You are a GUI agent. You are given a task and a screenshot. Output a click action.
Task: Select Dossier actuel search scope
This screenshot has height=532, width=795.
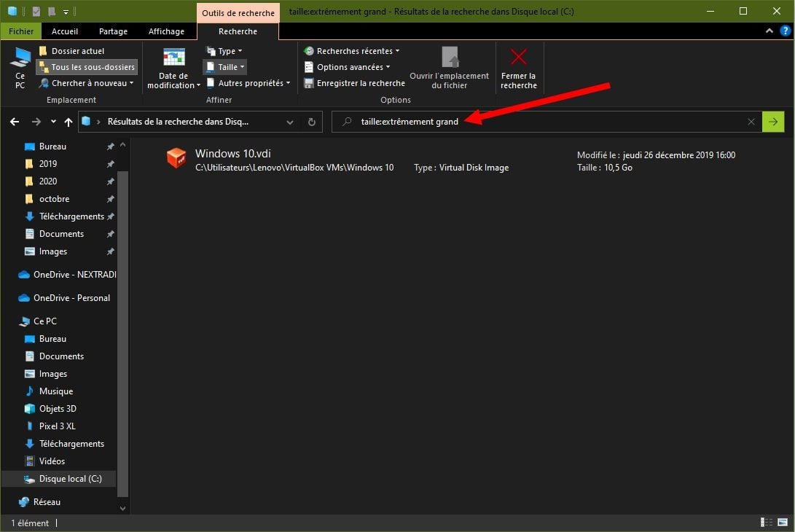[71, 51]
